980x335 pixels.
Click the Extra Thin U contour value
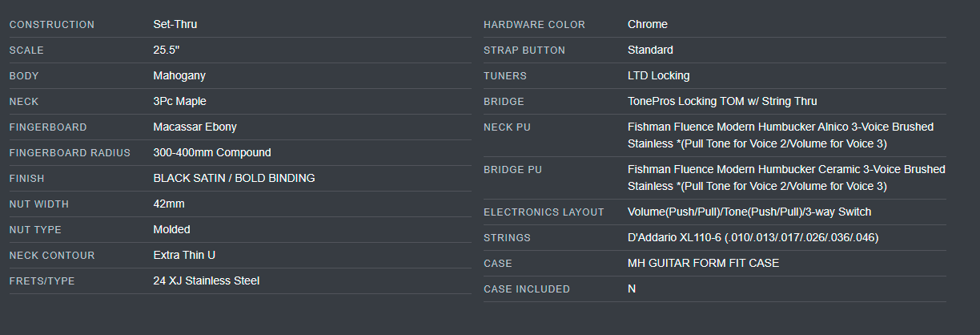coord(184,255)
